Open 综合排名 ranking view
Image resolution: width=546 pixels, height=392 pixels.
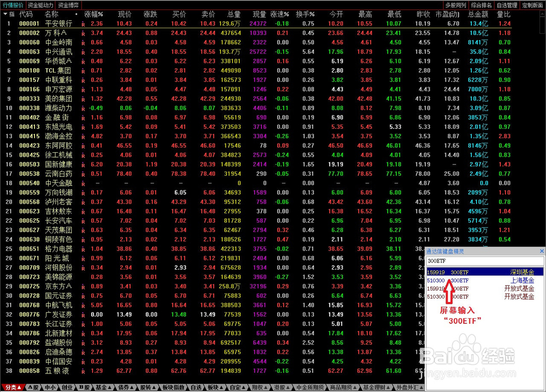pyautogui.click(x=481, y=5)
